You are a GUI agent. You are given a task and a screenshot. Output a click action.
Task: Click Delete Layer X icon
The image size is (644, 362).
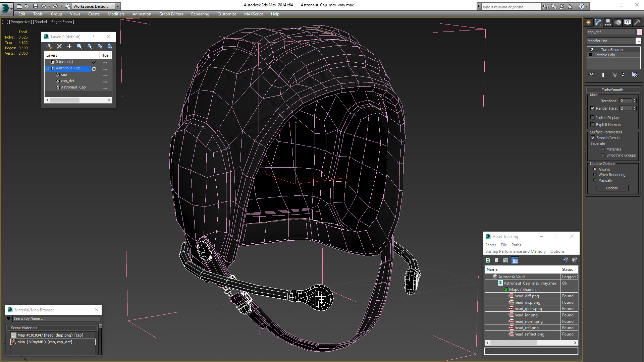(59, 46)
